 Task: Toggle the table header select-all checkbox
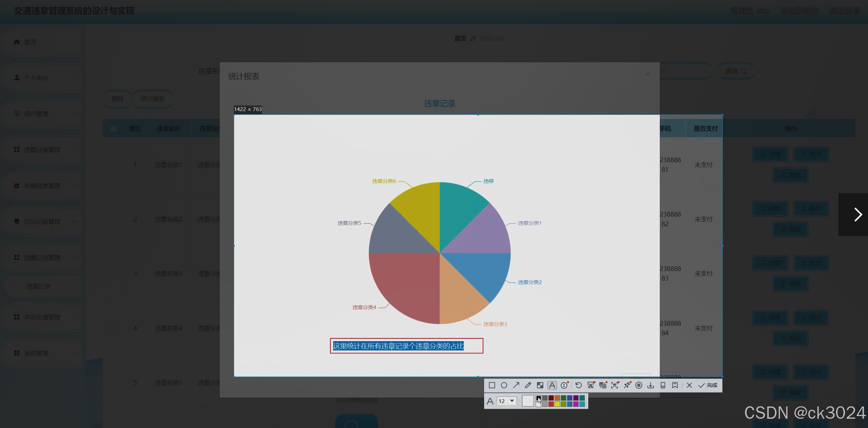click(x=114, y=128)
